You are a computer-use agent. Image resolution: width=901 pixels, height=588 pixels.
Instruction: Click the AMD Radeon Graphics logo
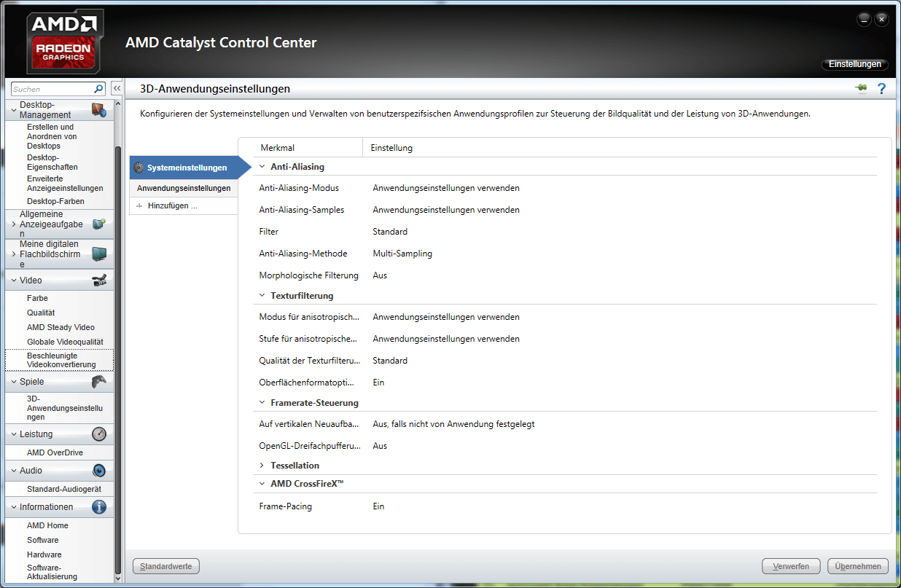click(65, 42)
